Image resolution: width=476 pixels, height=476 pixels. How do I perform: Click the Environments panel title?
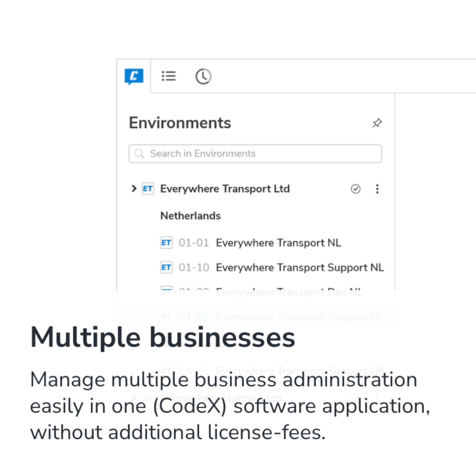point(180,123)
